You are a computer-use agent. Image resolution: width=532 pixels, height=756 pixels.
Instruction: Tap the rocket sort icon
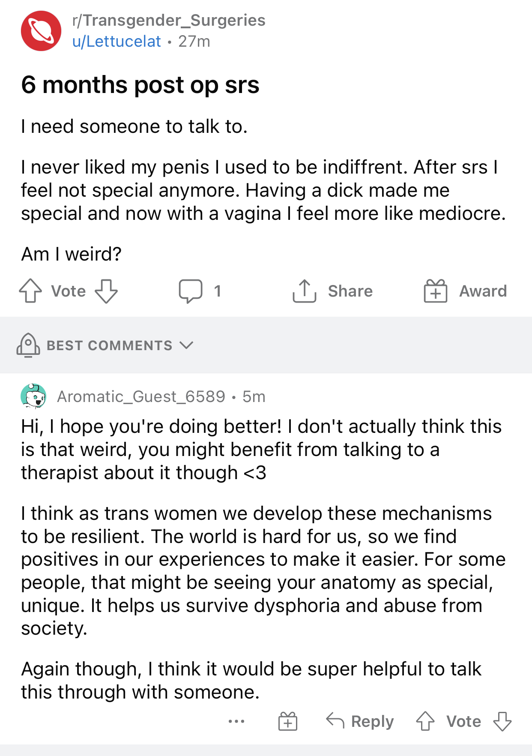(x=28, y=345)
